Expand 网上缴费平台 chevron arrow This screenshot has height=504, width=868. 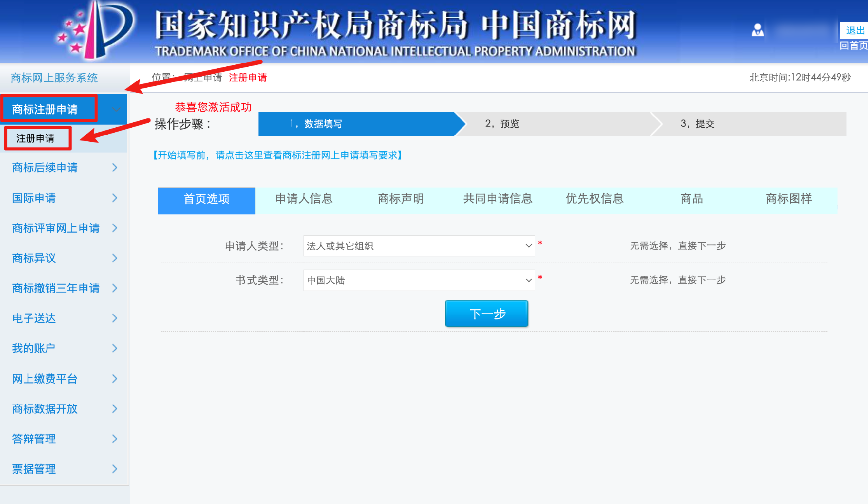(x=115, y=379)
